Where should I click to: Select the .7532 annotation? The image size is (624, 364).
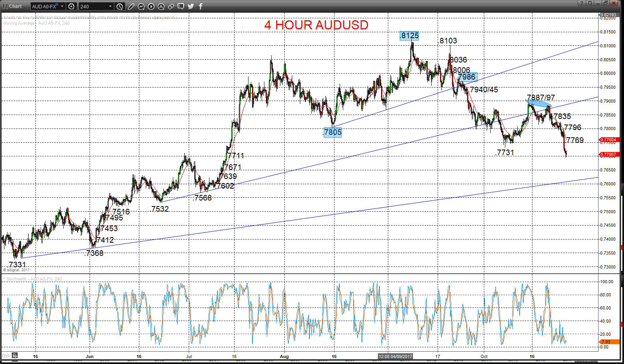160,209
